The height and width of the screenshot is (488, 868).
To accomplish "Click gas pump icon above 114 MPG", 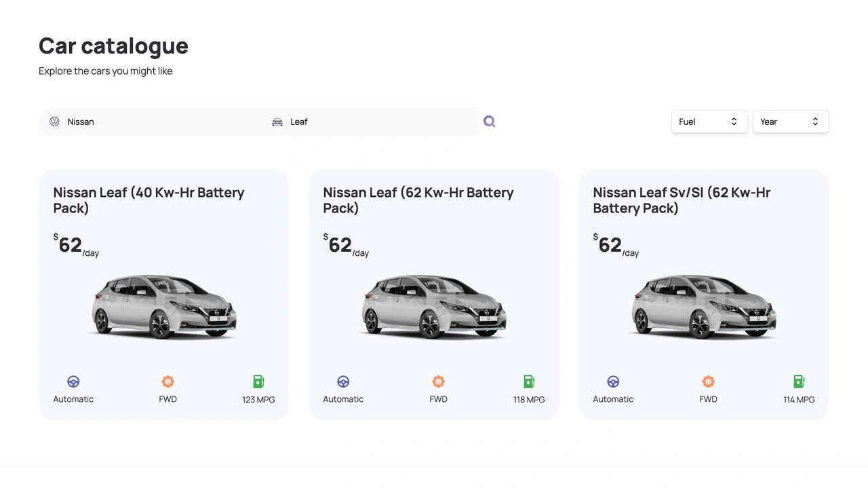I will pyautogui.click(x=799, y=381).
